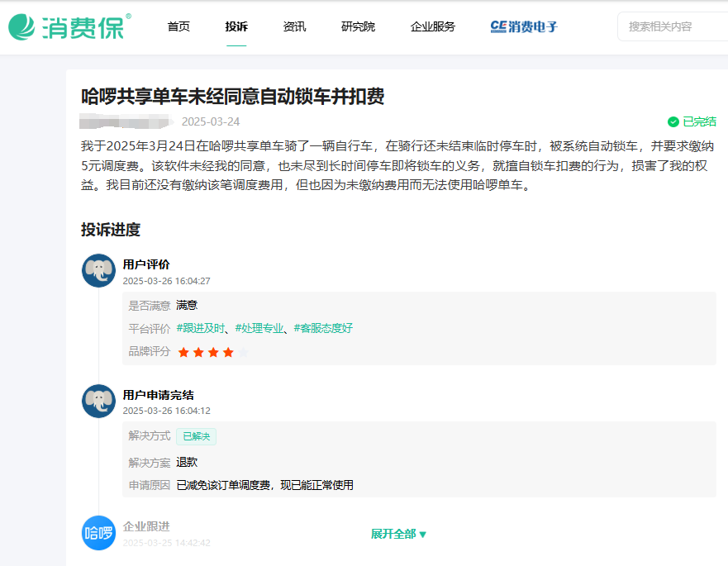Click the #跟进及时 tag

pyautogui.click(x=201, y=328)
